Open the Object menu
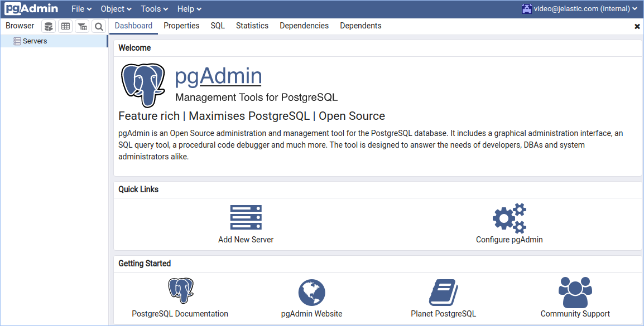Viewport: 644px width, 326px height. click(x=116, y=8)
